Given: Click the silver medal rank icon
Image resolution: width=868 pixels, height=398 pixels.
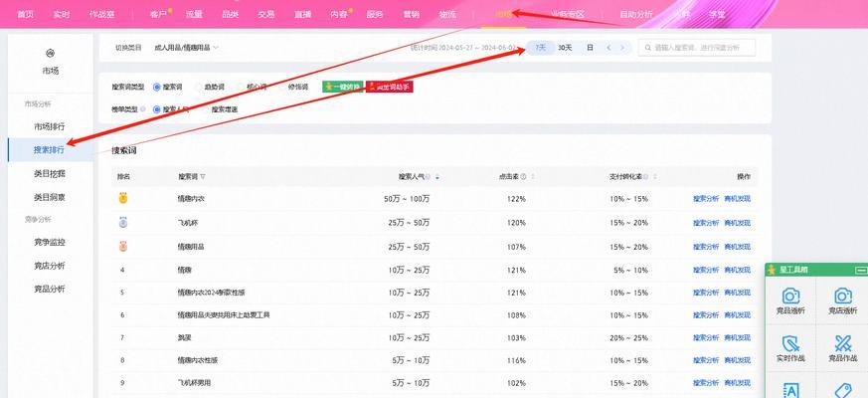Looking at the screenshot, I should (123, 222).
